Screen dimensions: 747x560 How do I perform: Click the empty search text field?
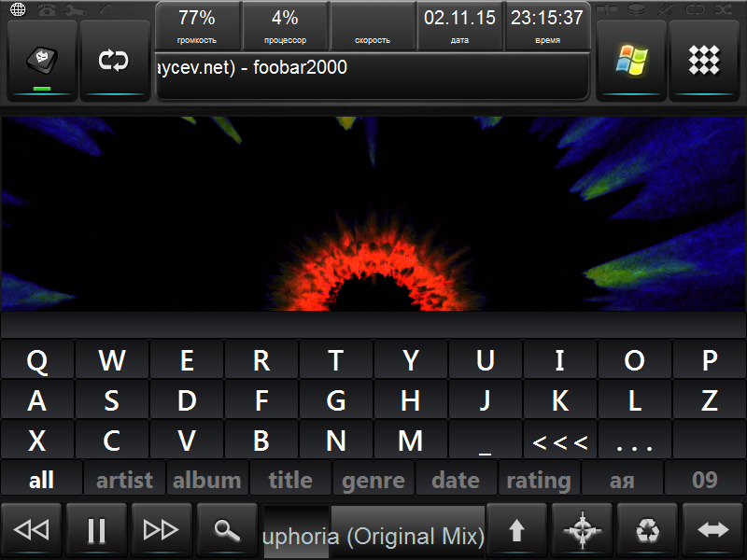point(373,325)
